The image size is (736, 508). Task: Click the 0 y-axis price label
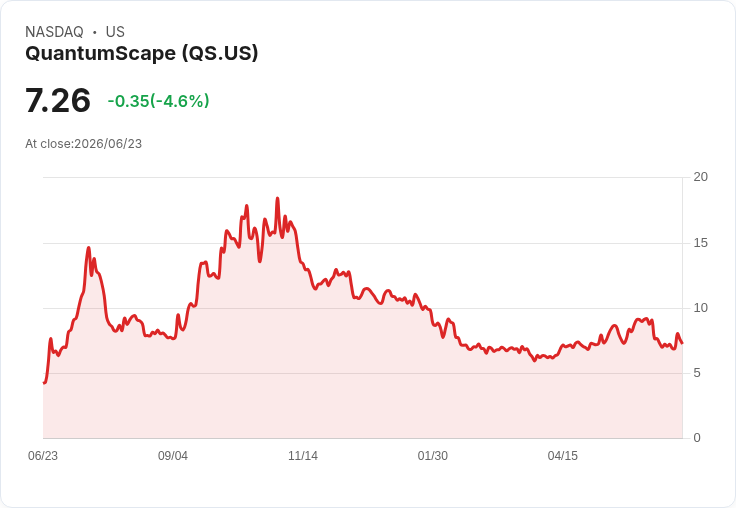tap(697, 438)
